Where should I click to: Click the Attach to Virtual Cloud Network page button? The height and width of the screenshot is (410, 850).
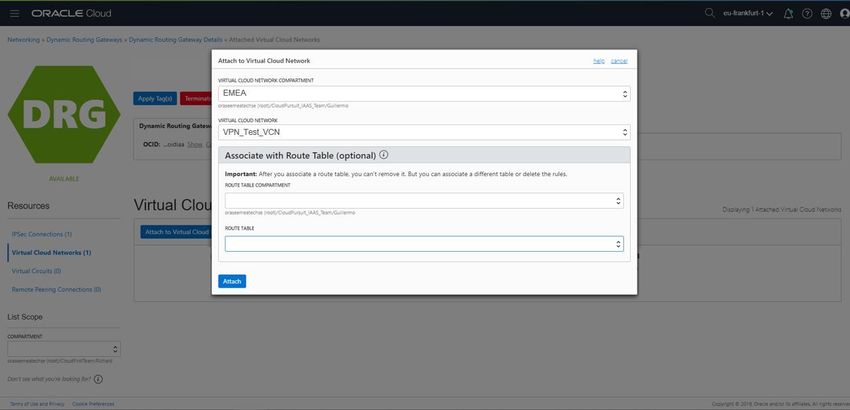[x=176, y=232]
